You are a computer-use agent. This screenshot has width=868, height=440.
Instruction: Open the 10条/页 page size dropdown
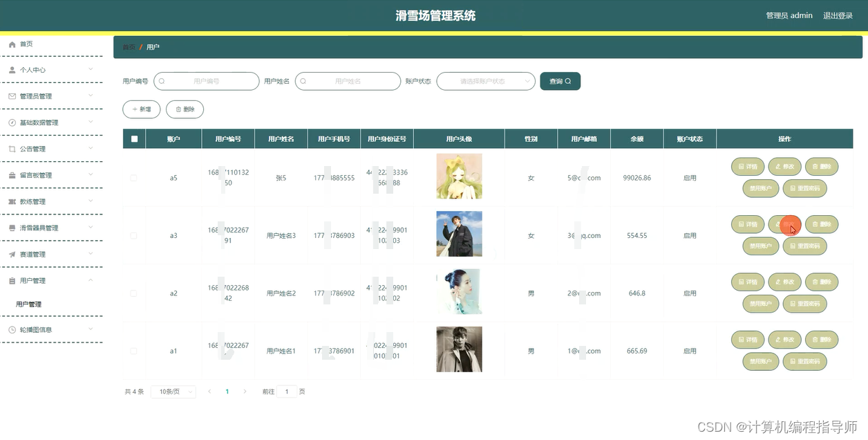coord(173,392)
